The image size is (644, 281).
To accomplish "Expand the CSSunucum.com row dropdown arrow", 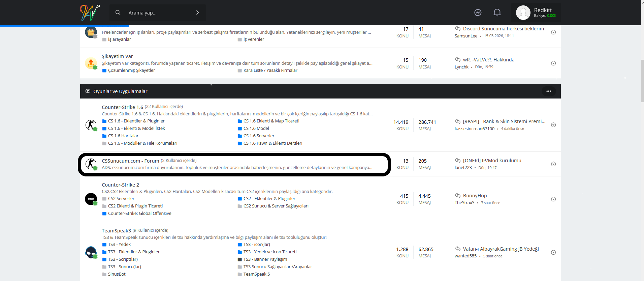I will (x=553, y=164).
